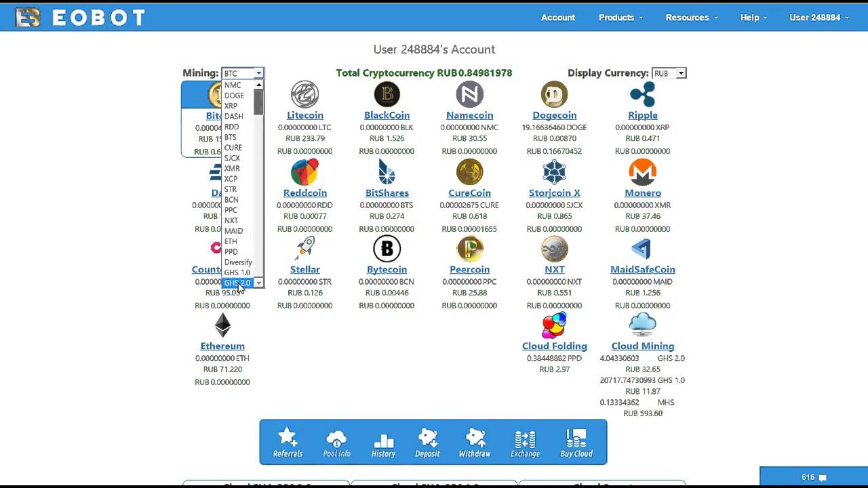
Task: Open the Peercoin link
Action: [469, 270]
